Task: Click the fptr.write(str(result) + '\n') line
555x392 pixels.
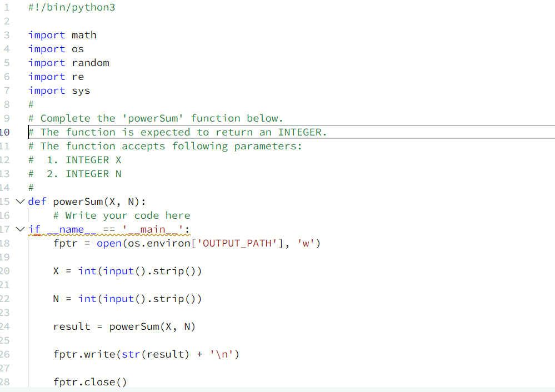Action: point(146,354)
